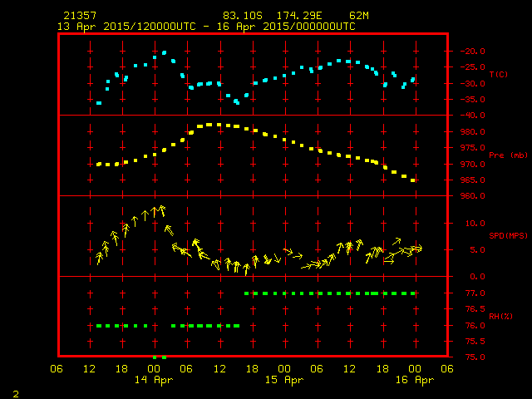This screenshot has width=532, height=399.
Task: Click the 00 hour label above 16 Apr
Action: 415,369
